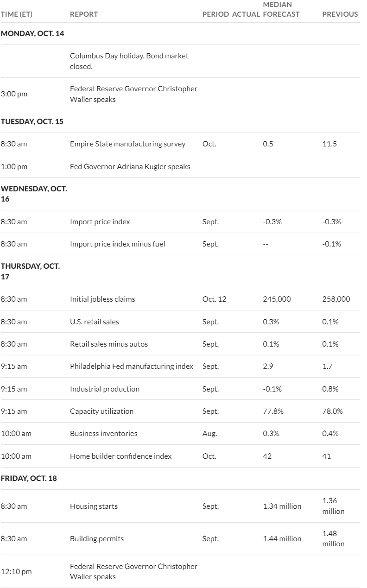The image size is (367, 588).
Task: Click the MEDIAN FORECAST column header
Action: point(281,9)
